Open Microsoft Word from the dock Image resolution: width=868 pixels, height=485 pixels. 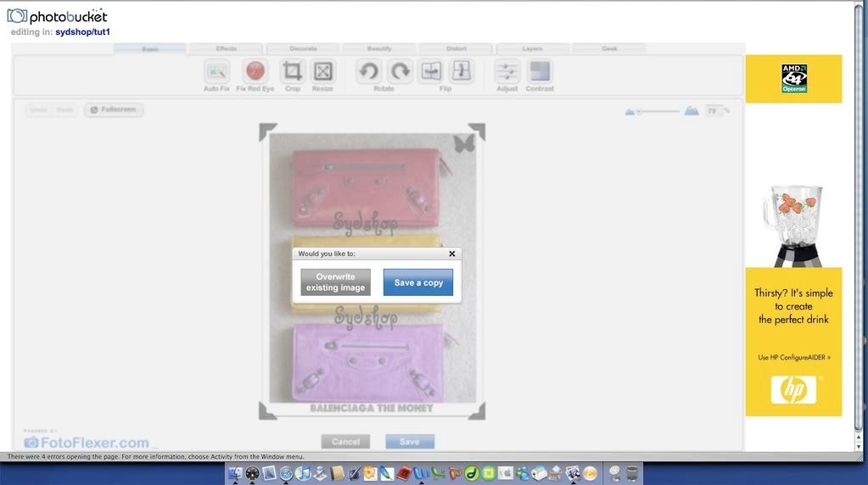point(421,473)
